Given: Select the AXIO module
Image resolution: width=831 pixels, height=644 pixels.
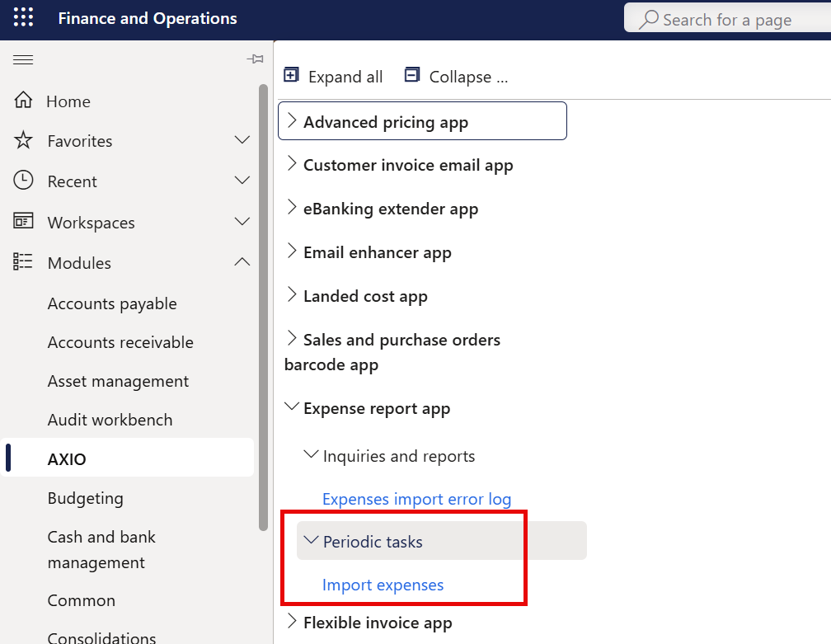Looking at the screenshot, I should 65,458.
